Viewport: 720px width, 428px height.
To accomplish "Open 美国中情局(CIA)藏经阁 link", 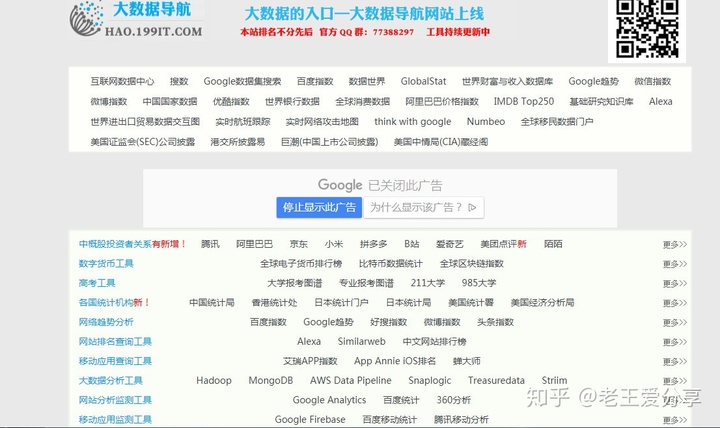I will (x=441, y=142).
